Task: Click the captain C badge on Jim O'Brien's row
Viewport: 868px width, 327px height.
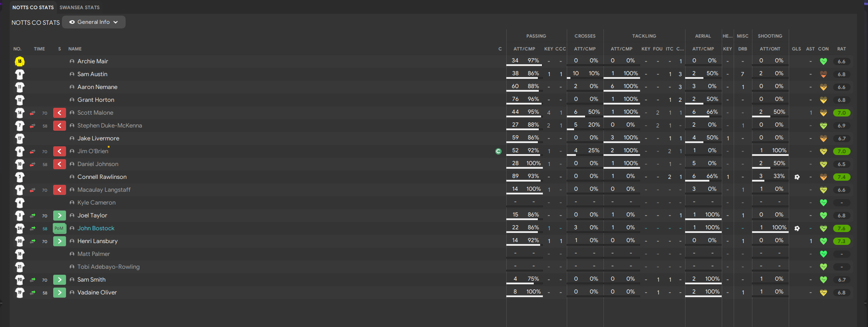Action: [498, 151]
